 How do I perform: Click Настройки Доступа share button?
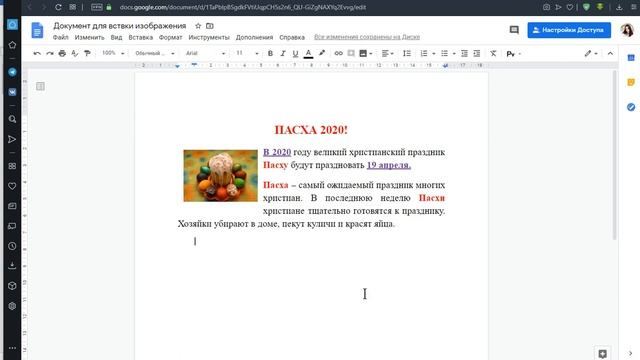coord(569,30)
